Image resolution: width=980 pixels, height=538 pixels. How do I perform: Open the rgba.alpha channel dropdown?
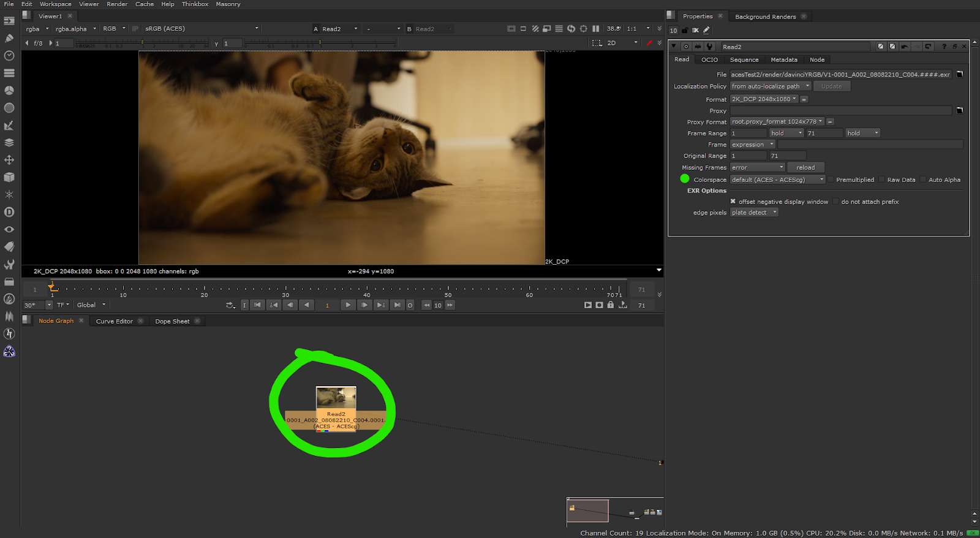76,29
